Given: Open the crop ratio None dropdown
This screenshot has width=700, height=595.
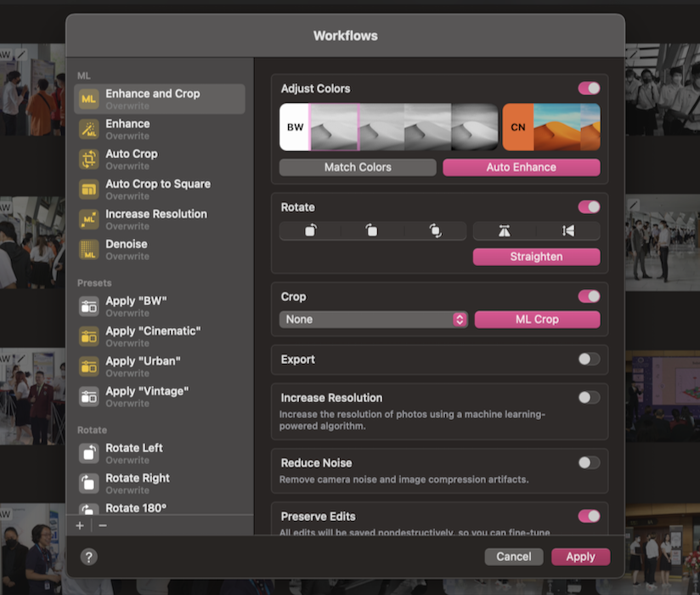Looking at the screenshot, I should coord(373,320).
